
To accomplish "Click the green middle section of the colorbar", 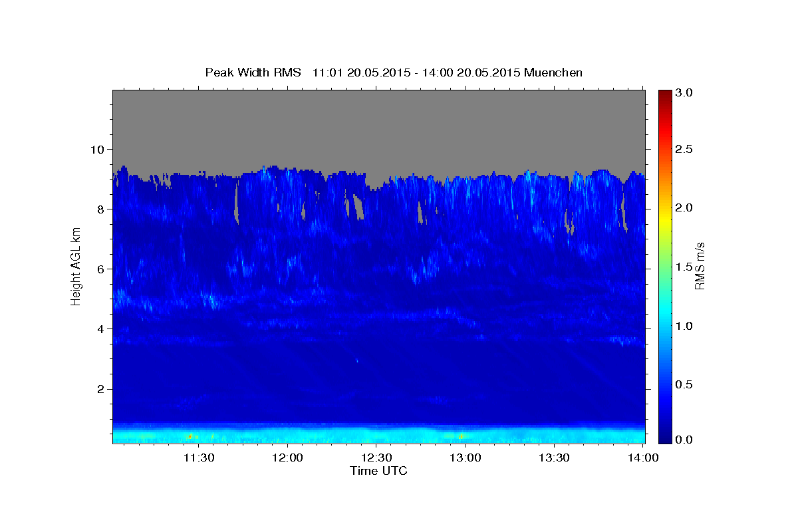I will click(x=665, y=266).
